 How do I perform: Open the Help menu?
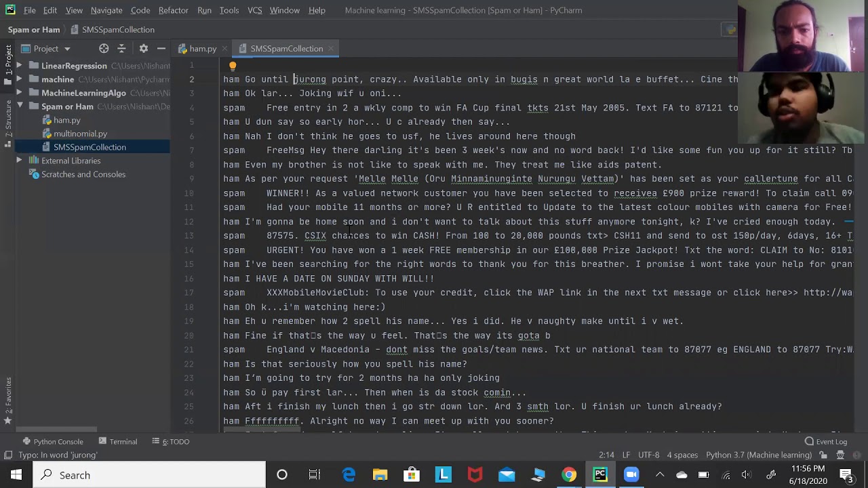point(317,10)
